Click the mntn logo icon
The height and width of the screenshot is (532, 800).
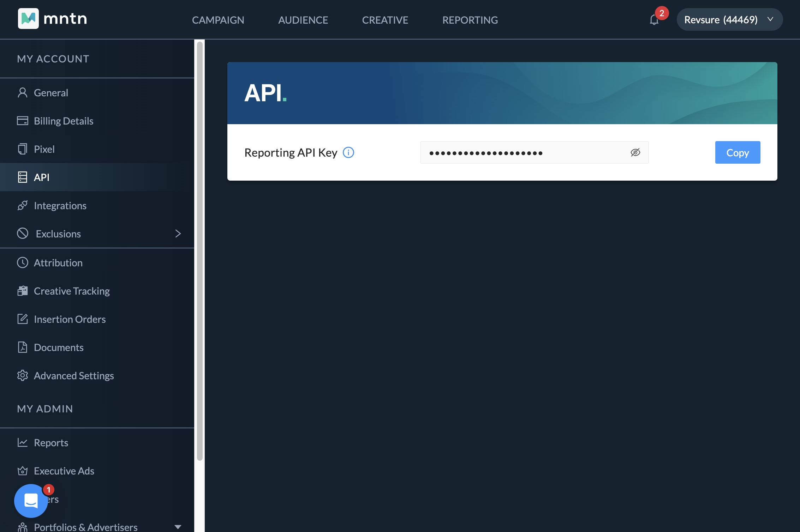(28, 18)
